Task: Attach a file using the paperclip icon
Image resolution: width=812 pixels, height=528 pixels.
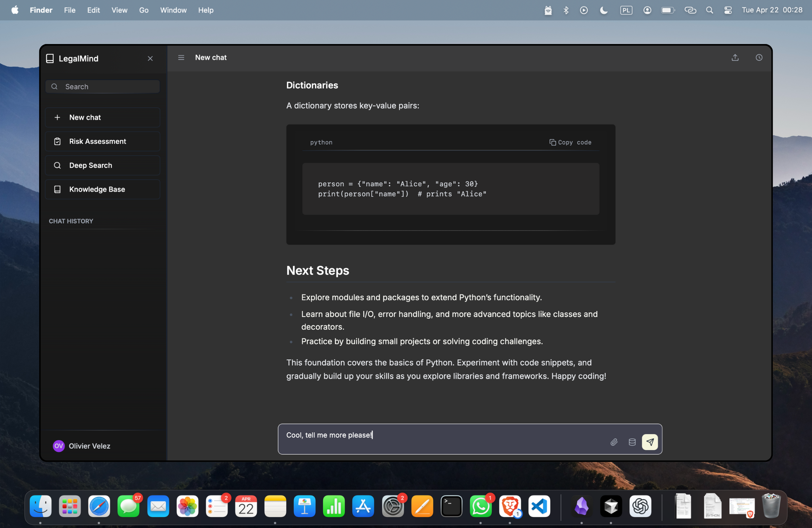Action: click(614, 442)
